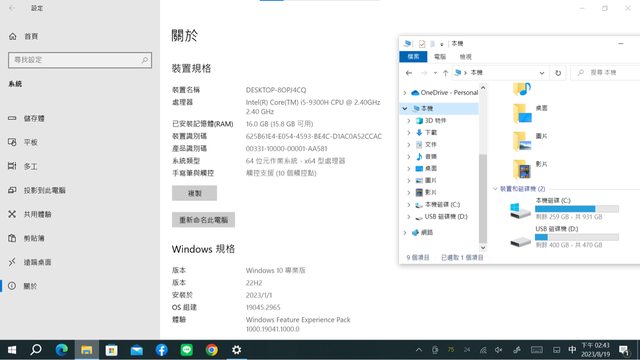Click the 複製 copy button under device specs
The width and height of the screenshot is (640, 360).
194,193
